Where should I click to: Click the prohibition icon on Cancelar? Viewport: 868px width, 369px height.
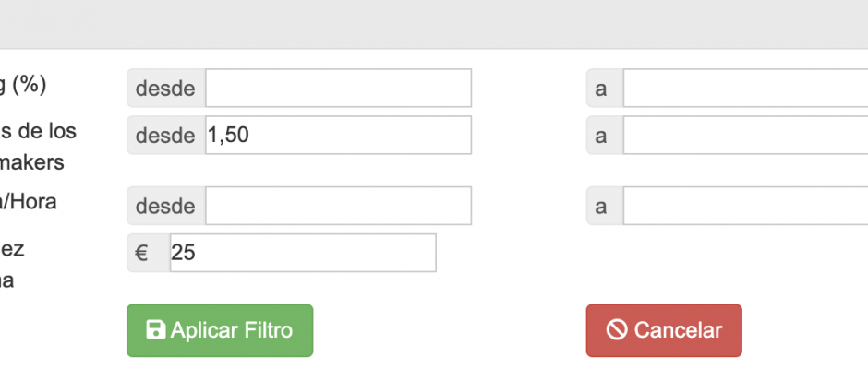[x=617, y=330]
